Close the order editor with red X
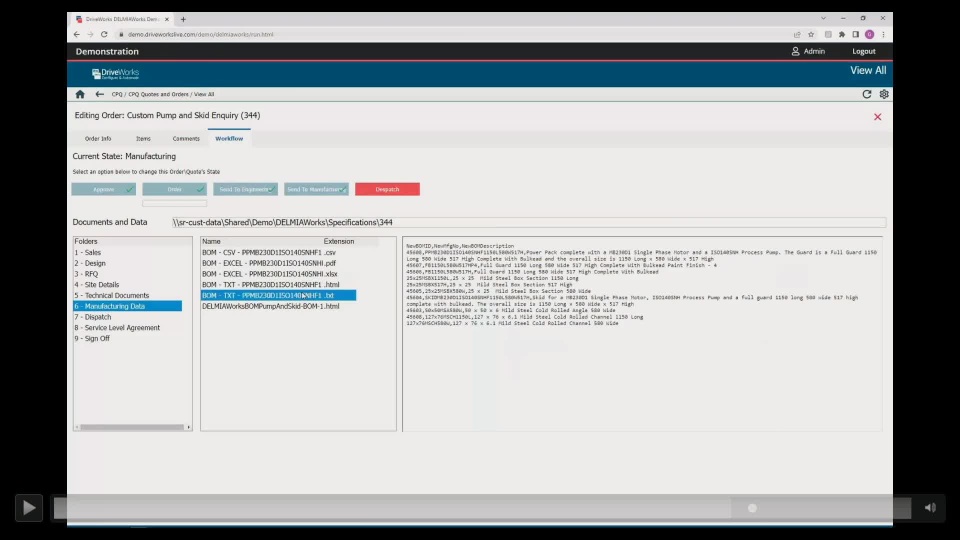 pyautogui.click(x=877, y=116)
